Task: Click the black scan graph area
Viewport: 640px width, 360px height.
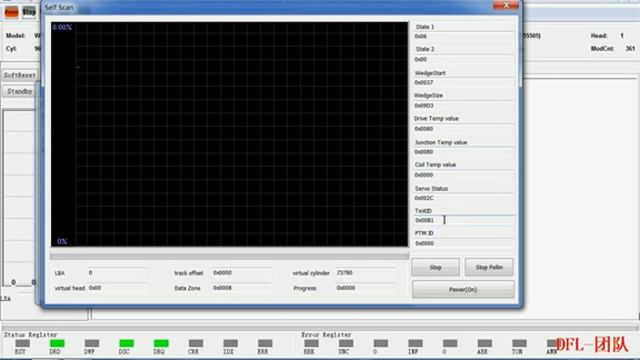Action: [x=229, y=134]
